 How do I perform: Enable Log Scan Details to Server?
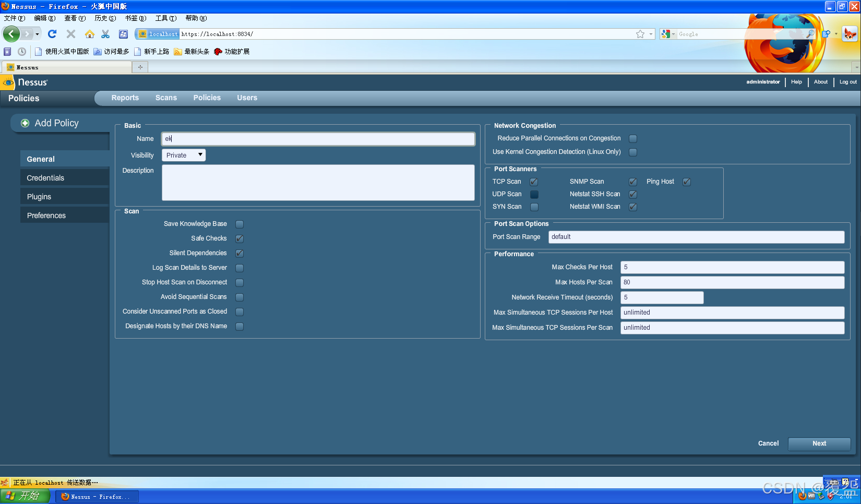pyautogui.click(x=240, y=268)
